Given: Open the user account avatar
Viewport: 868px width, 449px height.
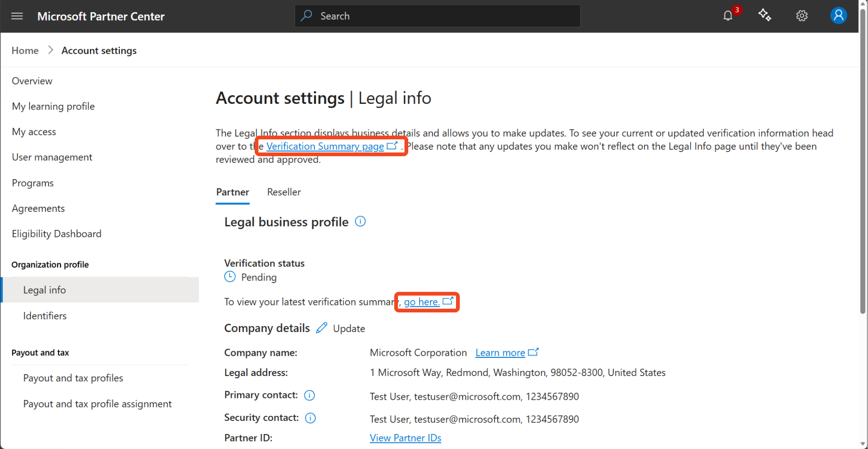Looking at the screenshot, I should (x=839, y=15).
